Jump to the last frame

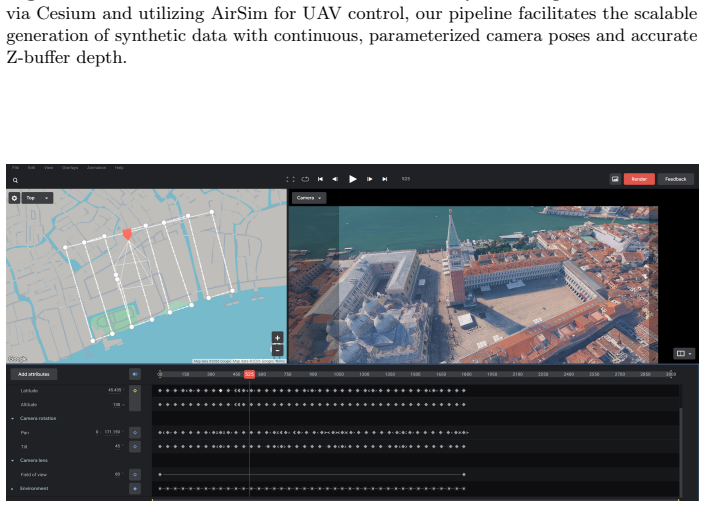[x=385, y=179]
